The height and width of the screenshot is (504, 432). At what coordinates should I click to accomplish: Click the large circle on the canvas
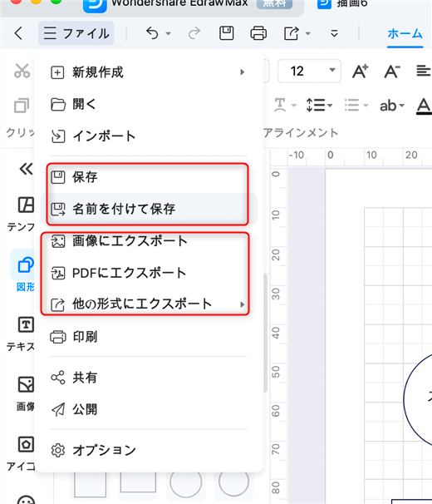coord(420,399)
